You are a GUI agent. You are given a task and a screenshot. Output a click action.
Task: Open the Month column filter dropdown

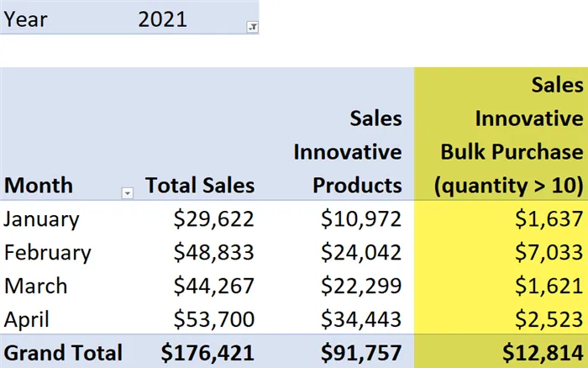coord(128,193)
